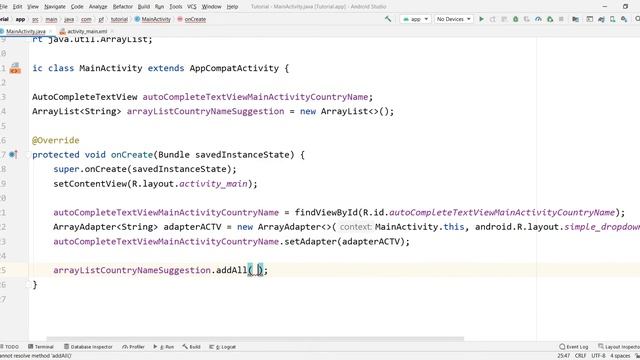Open the Event Log tool window

pyautogui.click(x=574, y=347)
